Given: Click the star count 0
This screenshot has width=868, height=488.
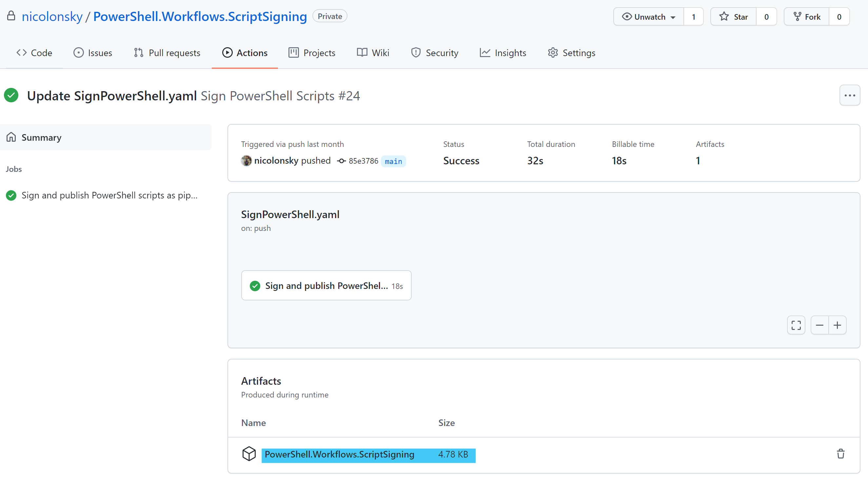Looking at the screenshot, I should [766, 16].
